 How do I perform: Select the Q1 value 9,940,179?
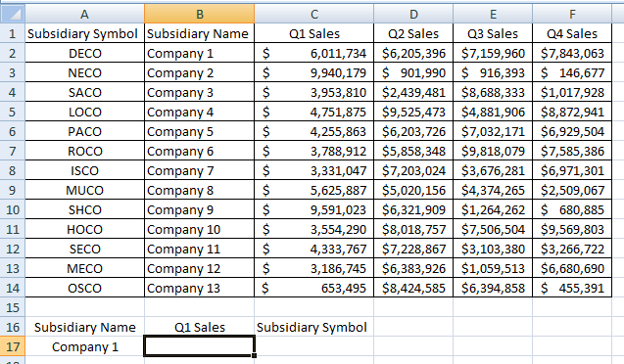(314, 72)
